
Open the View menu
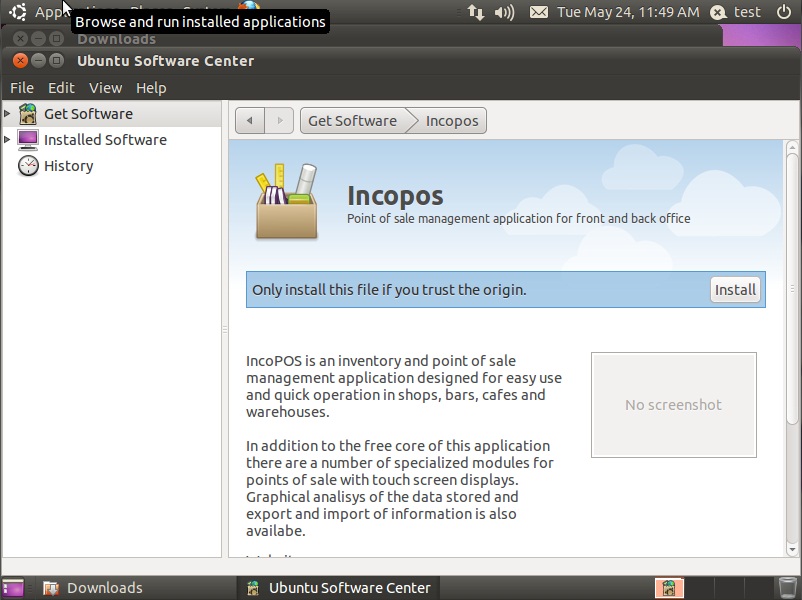[105, 88]
